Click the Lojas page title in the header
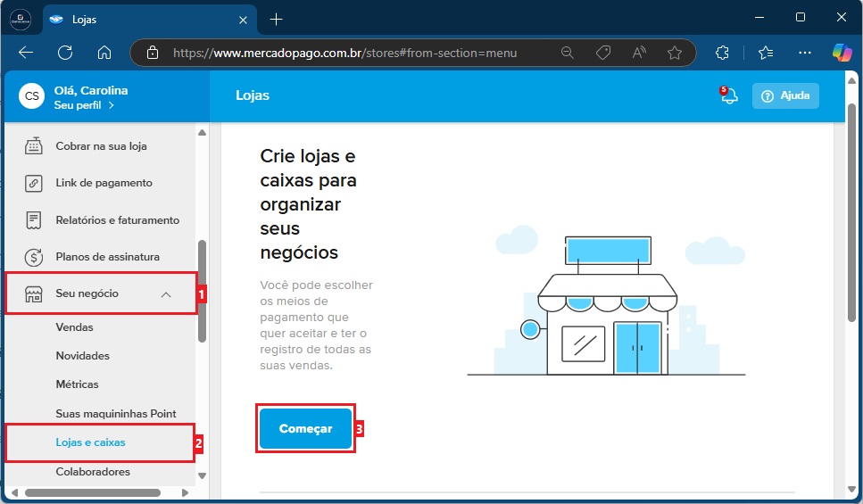 pyautogui.click(x=252, y=95)
